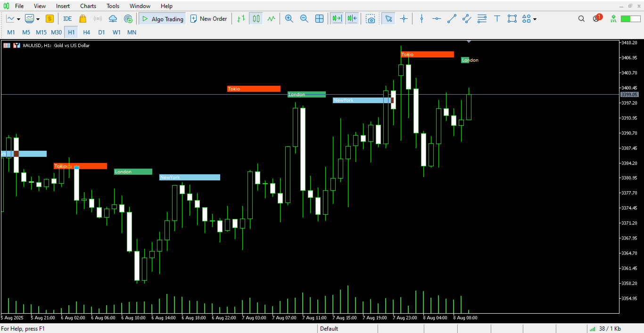This screenshot has height=333, width=644.
Task: Click the signals with plus icon
Action: [x=128, y=19]
